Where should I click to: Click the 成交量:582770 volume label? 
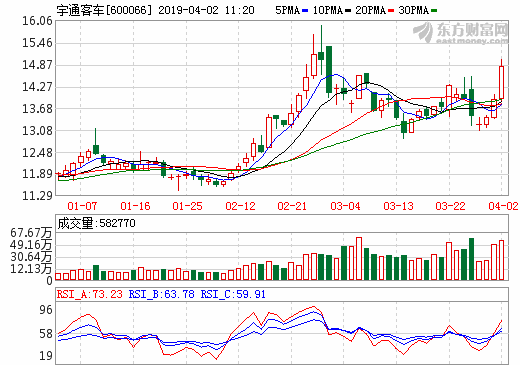click(x=96, y=223)
